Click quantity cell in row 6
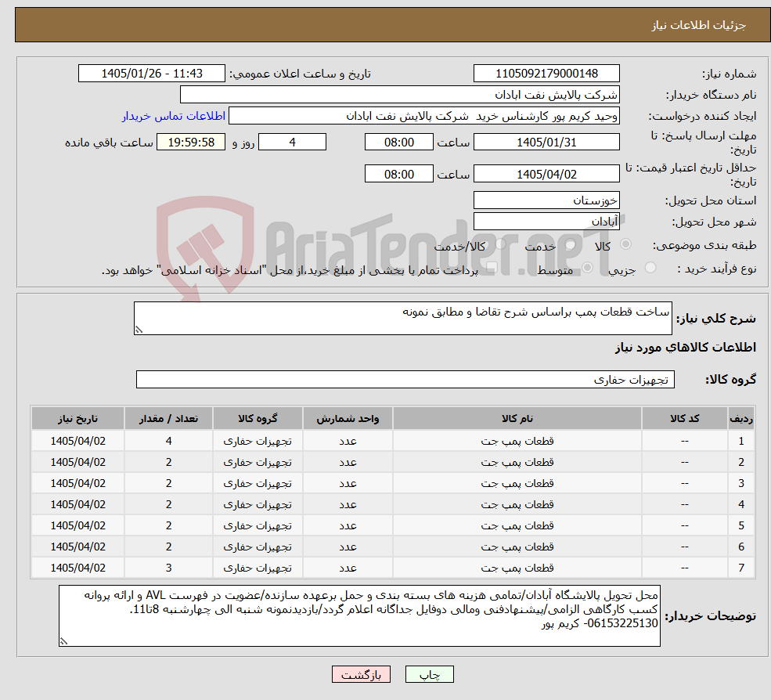 pos(168,547)
